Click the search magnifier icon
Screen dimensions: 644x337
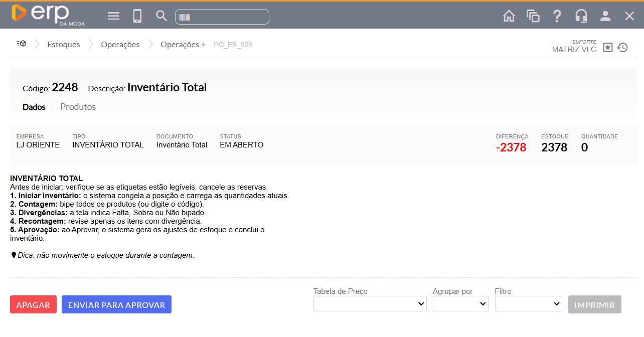pyautogui.click(x=161, y=16)
